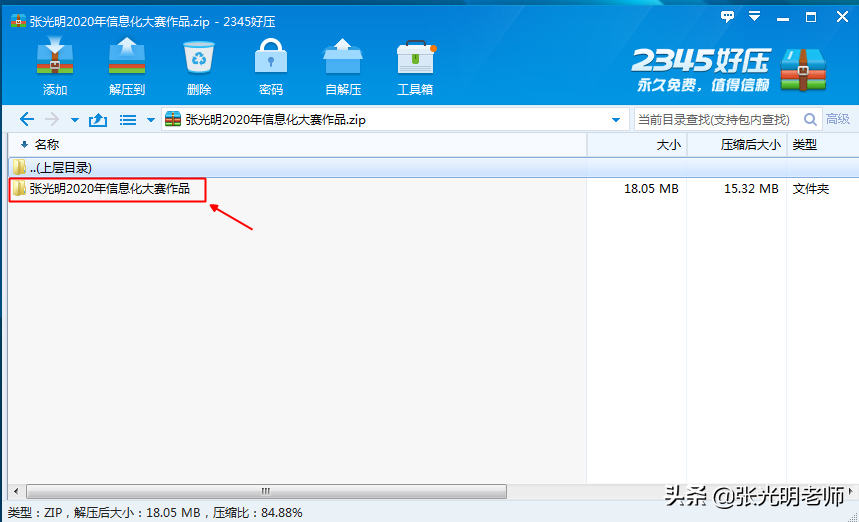
Task: Sort by the 压缩后大小 column header
Action: [737, 145]
